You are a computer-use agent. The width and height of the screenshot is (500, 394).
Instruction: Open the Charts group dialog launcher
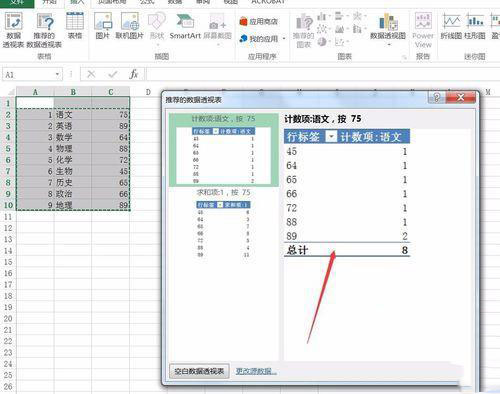404,58
